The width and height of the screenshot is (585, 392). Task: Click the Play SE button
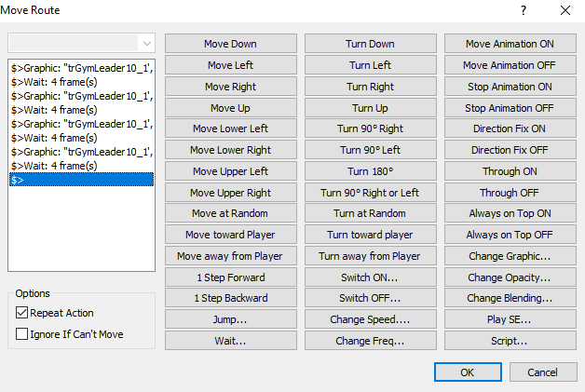tap(509, 319)
